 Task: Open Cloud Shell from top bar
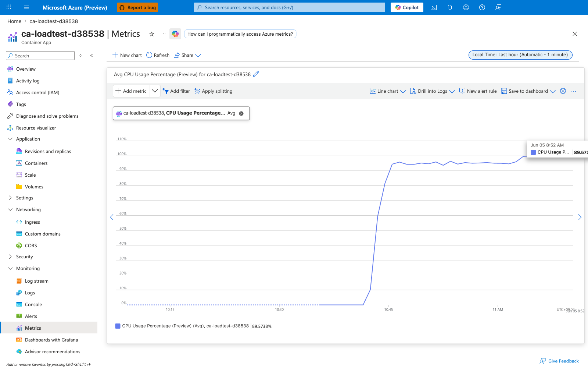434,7
